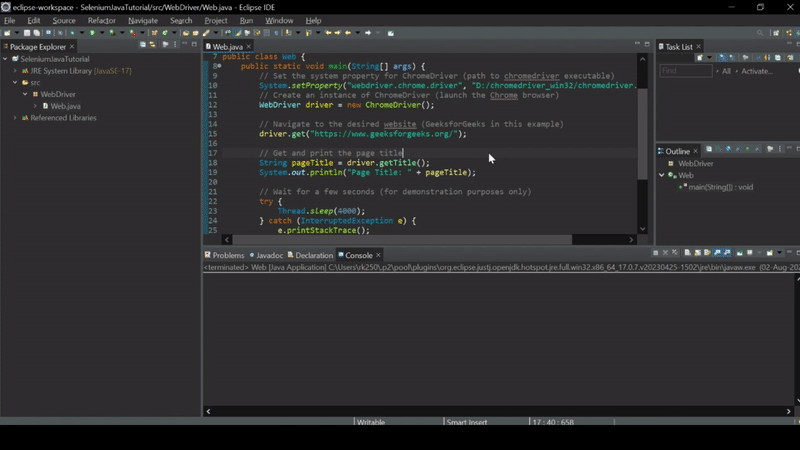Screen dimensions: 800x450
Task: Open the Refactor menu
Action: click(101, 20)
